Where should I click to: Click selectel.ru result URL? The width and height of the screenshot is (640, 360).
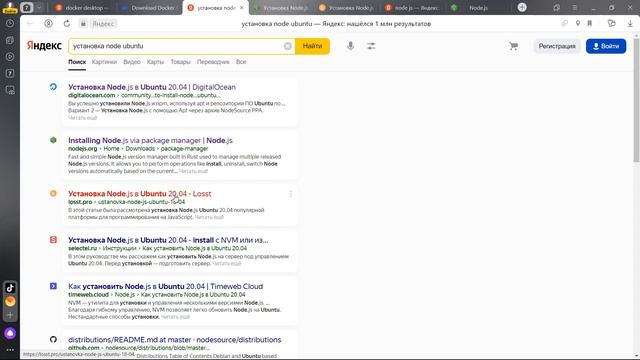[x=82, y=248]
